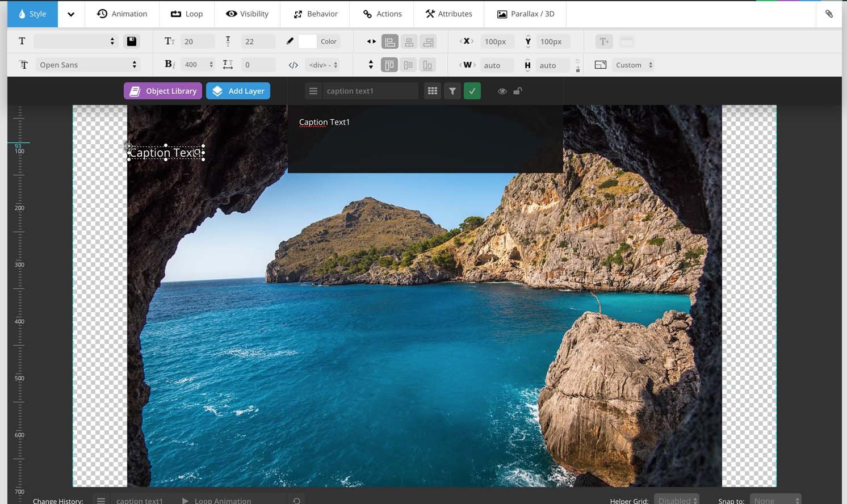
Task: Click the reset size arrow icon
Action: point(578,61)
